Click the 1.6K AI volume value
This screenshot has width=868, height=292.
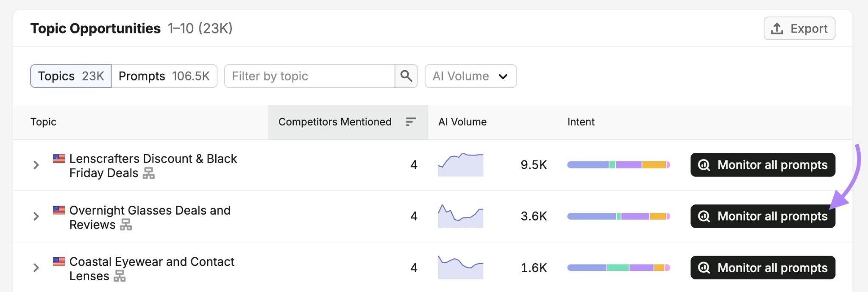click(534, 268)
